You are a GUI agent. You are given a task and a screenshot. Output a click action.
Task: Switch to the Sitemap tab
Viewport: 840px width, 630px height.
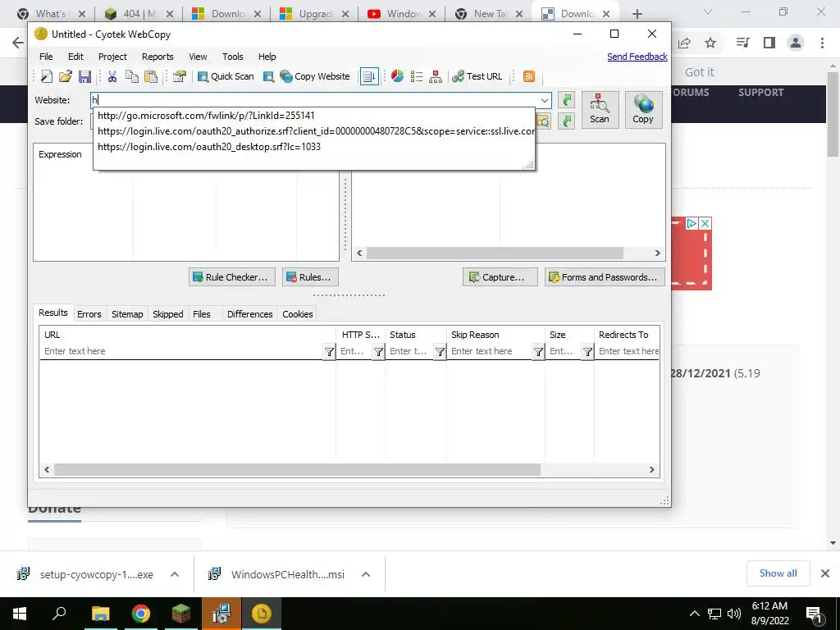coord(127,314)
